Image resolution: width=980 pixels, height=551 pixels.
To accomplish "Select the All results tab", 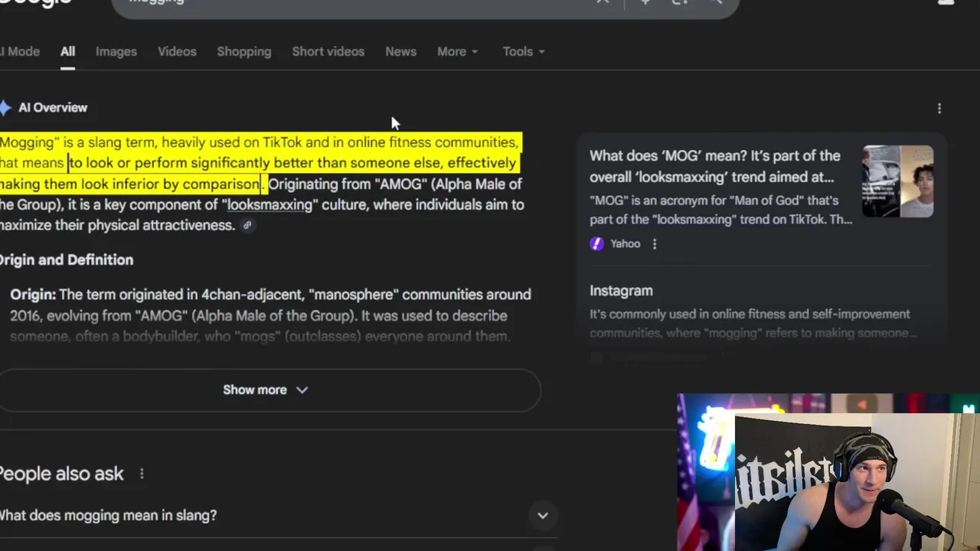I will [67, 51].
